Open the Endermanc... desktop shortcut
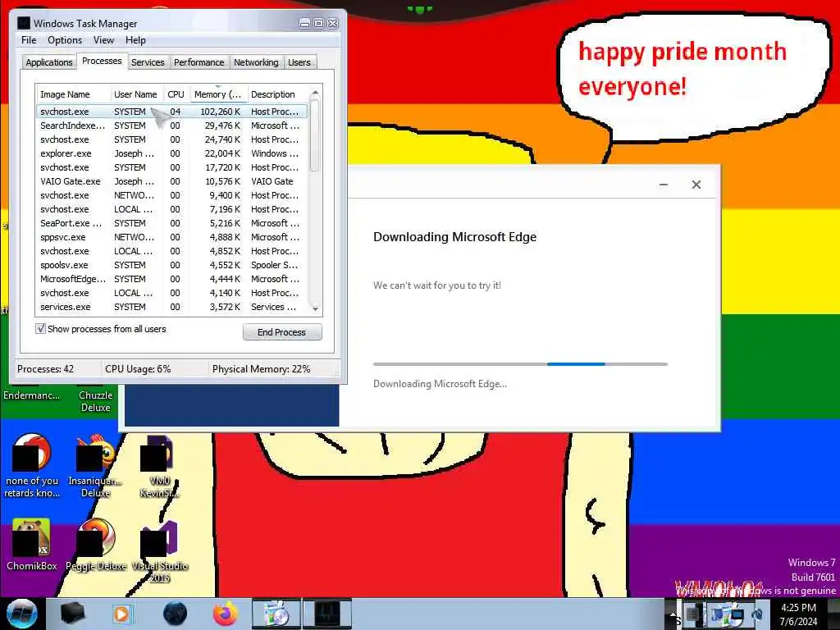The height and width of the screenshot is (630, 840). tap(32, 394)
